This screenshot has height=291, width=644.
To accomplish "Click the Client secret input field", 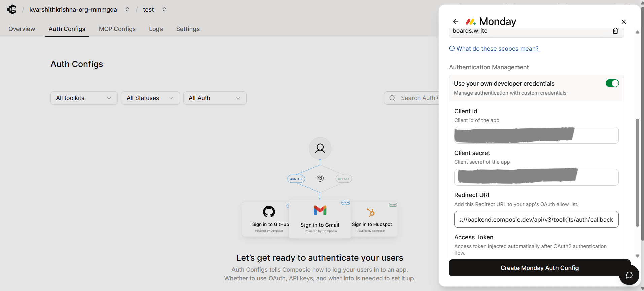I will click(536, 177).
